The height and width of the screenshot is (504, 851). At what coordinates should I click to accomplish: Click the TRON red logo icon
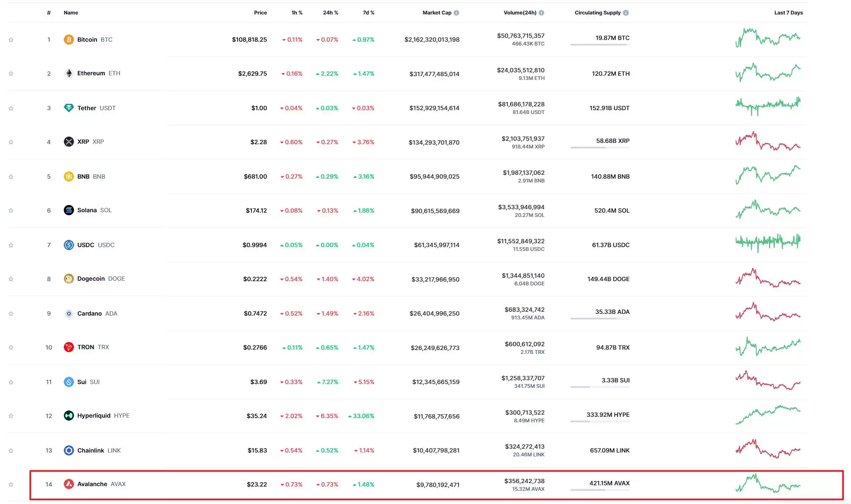[68, 347]
